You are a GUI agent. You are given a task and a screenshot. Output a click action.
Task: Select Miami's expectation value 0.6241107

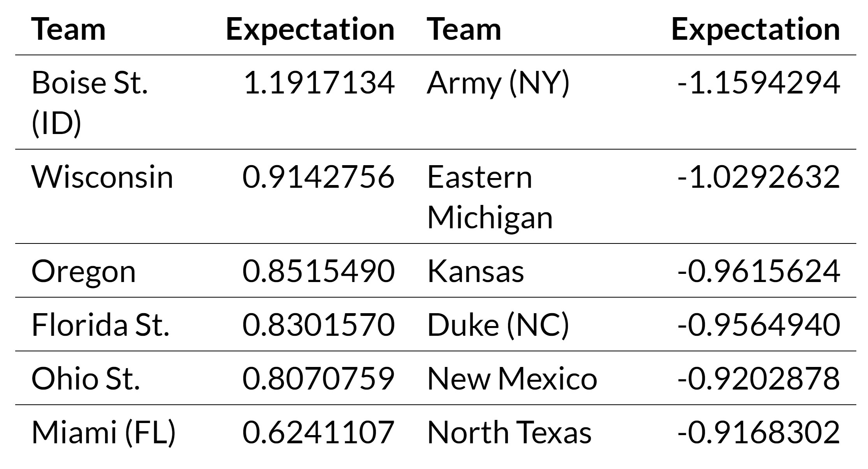[319, 432]
